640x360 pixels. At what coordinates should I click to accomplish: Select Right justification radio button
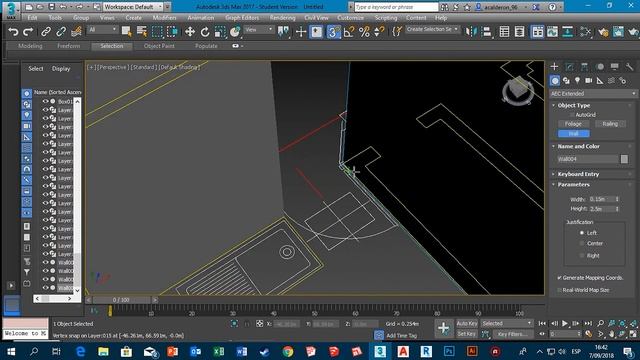[582, 256]
